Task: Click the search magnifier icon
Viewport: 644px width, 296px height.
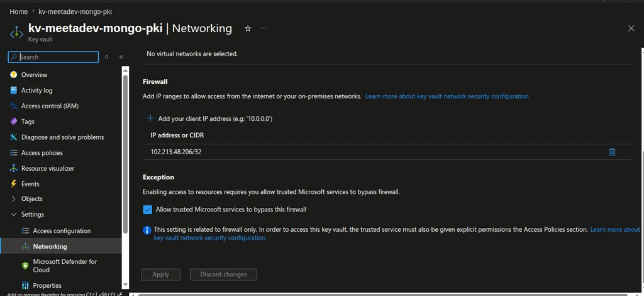Action: coord(14,57)
